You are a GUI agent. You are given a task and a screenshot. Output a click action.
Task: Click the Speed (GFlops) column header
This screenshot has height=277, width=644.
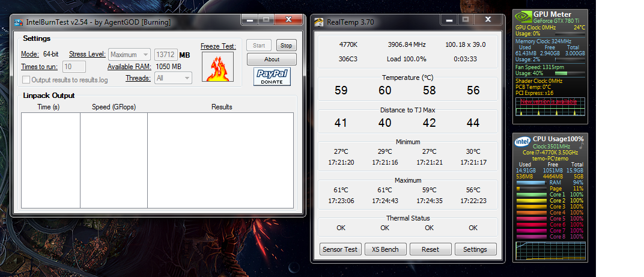coord(114,107)
